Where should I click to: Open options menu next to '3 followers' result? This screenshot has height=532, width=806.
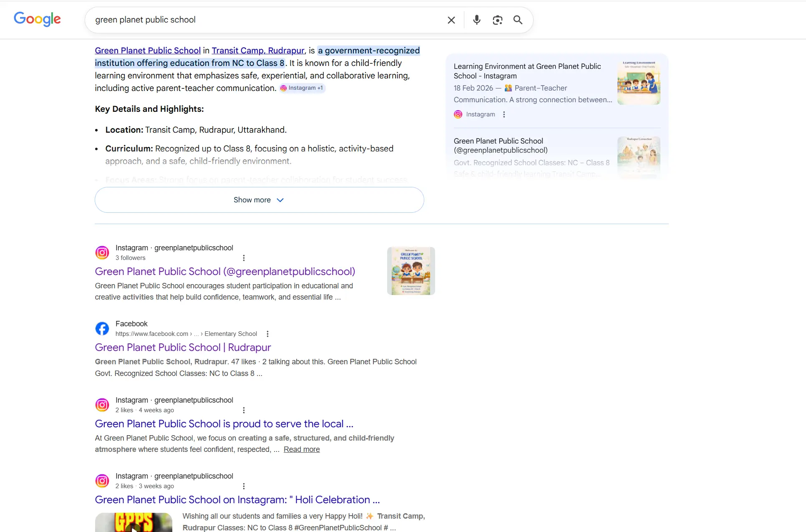point(244,258)
